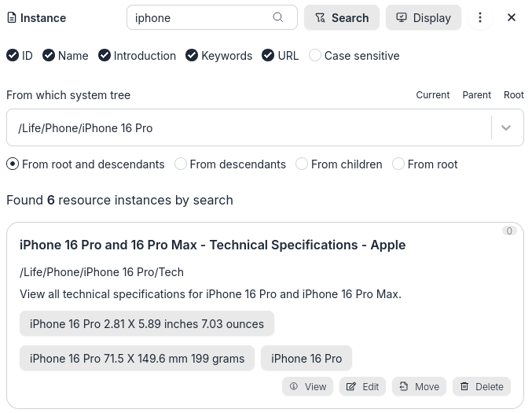Uncheck the ID search filter
Screen dimensions: 532x413
pyautogui.click(x=13, y=55)
